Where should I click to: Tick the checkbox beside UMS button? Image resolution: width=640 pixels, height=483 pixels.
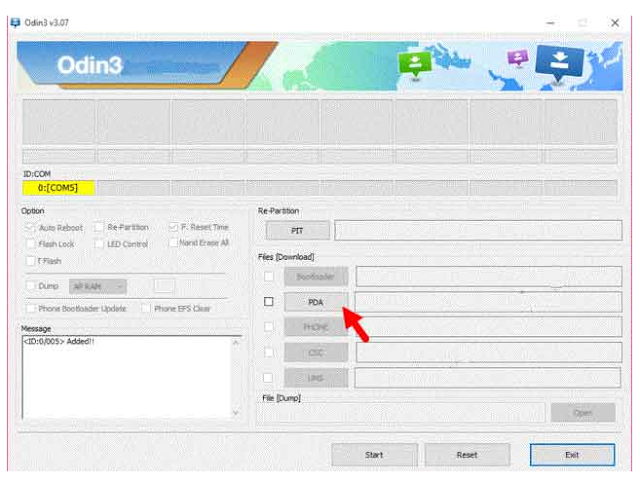(x=268, y=378)
